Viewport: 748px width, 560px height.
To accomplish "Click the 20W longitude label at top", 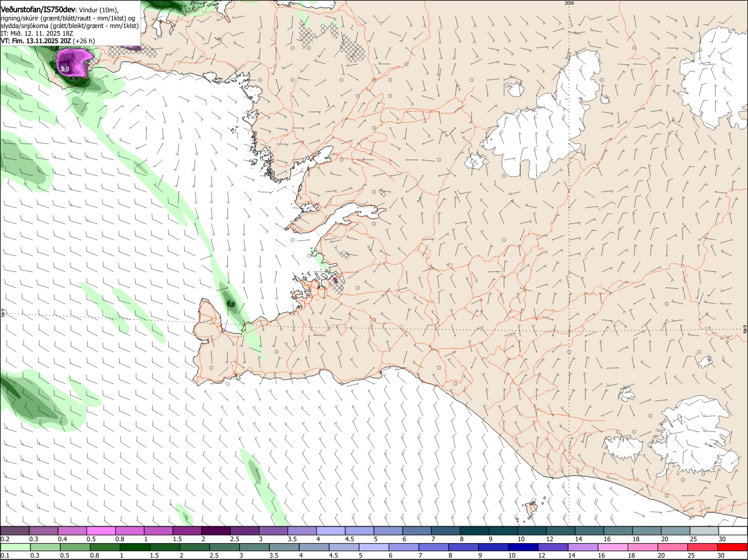I will point(569,3).
